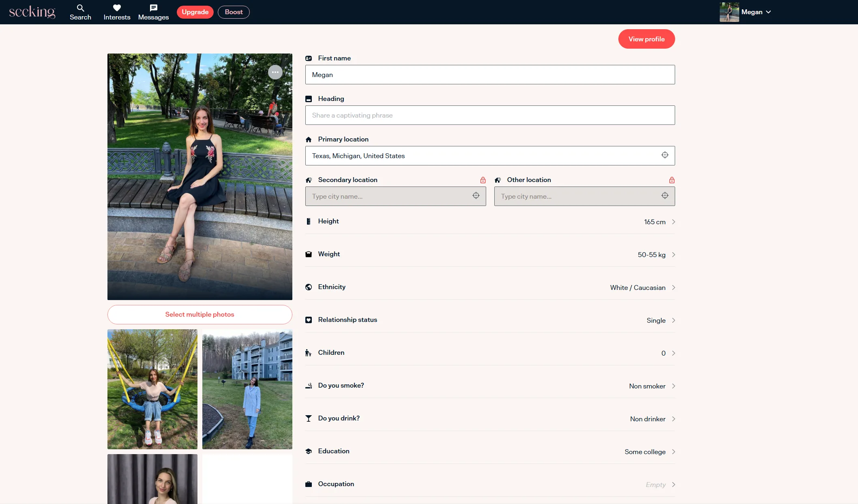Screen dimensions: 858x504
Task: Click red lock icon beside Secondary location
Action: point(483,180)
